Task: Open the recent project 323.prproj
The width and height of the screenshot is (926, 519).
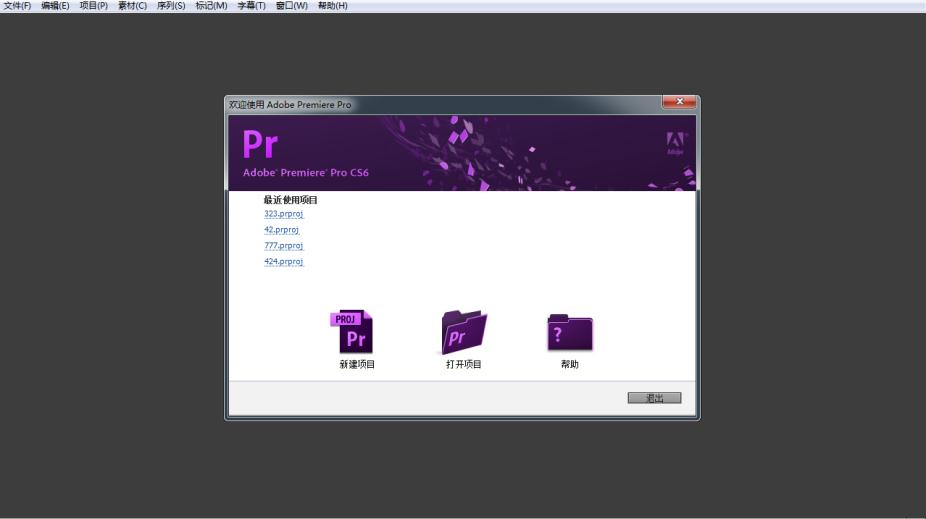Action: pyautogui.click(x=283, y=214)
